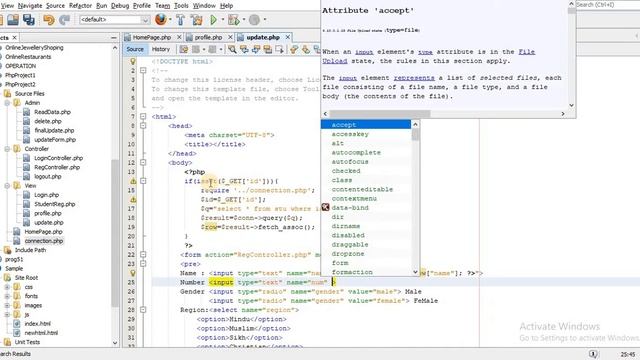Toggle Highlight Search icon

pyautogui.click(x=268, y=49)
